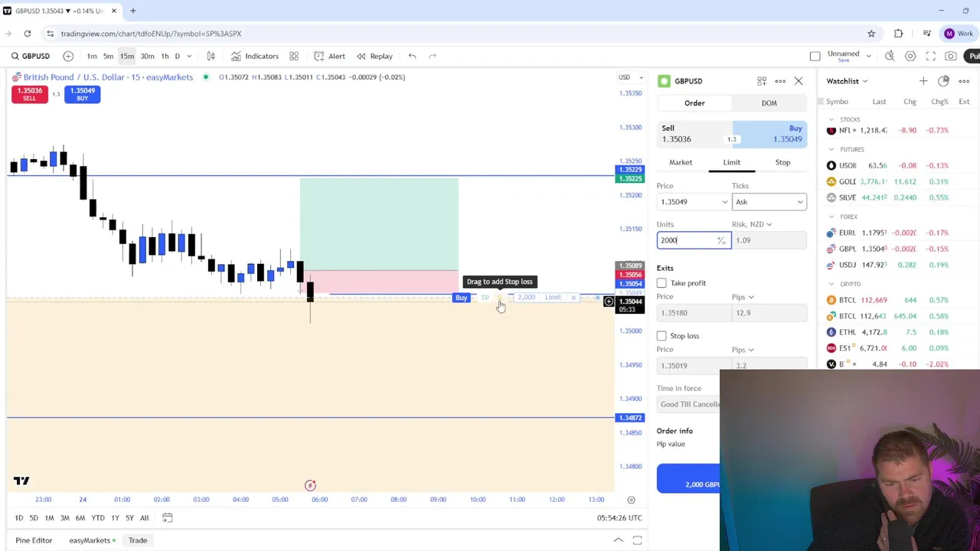Select 5m timeframe
Image resolution: width=980 pixels, height=551 pixels.
(109, 56)
